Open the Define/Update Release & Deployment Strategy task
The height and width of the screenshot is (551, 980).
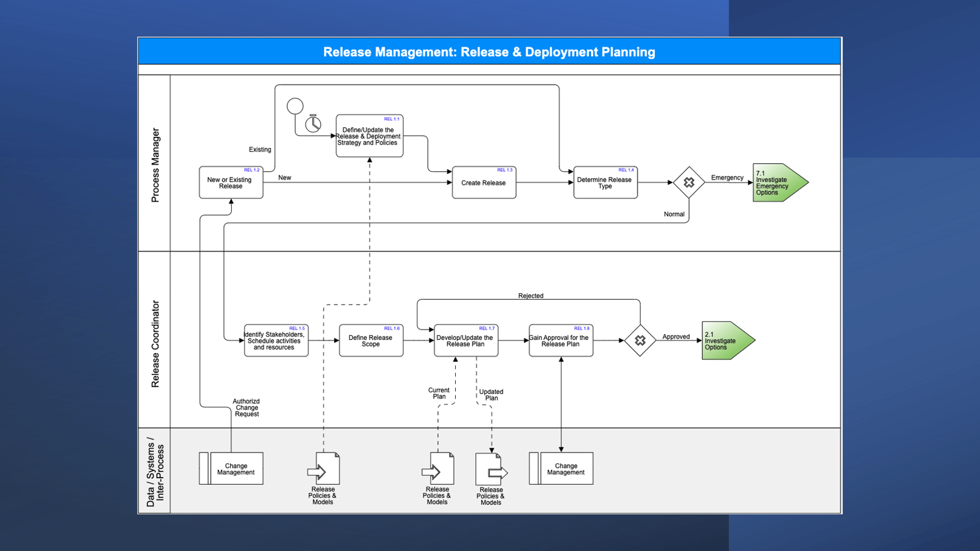[x=369, y=136]
